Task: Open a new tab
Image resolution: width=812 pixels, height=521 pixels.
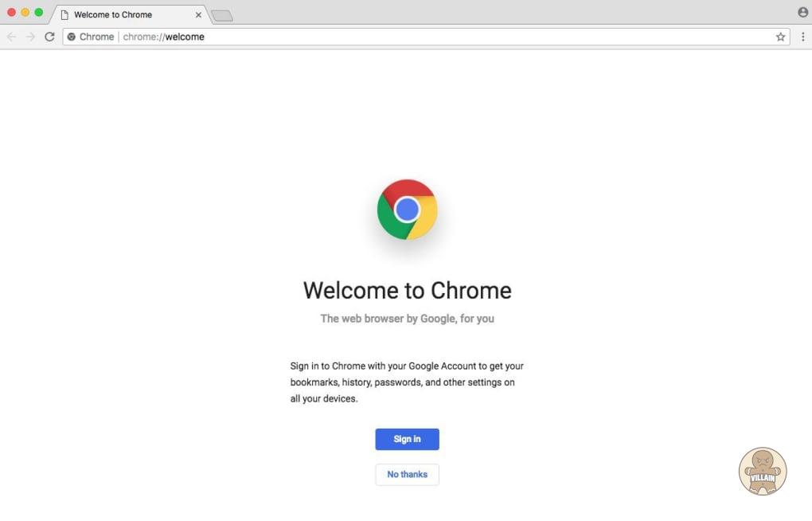Action: [222, 16]
